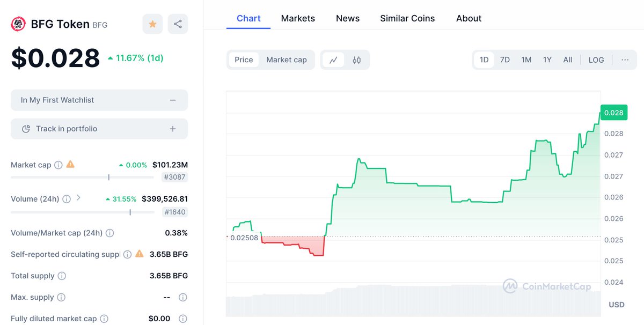Open the Similar Coins tab
Image resolution: width=644 pixels, height=325 pixels.
pyautogui.click(x=407, y=18)
